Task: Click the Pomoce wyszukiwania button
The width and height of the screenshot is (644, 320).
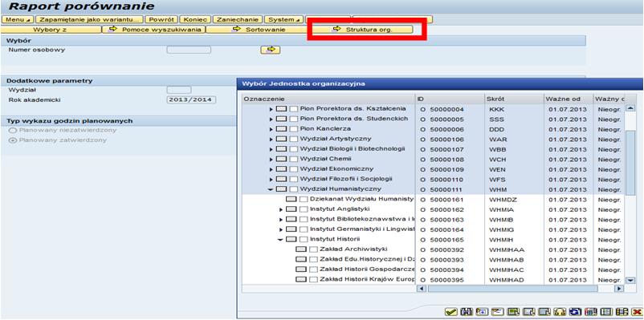Action: pos(154,30)
